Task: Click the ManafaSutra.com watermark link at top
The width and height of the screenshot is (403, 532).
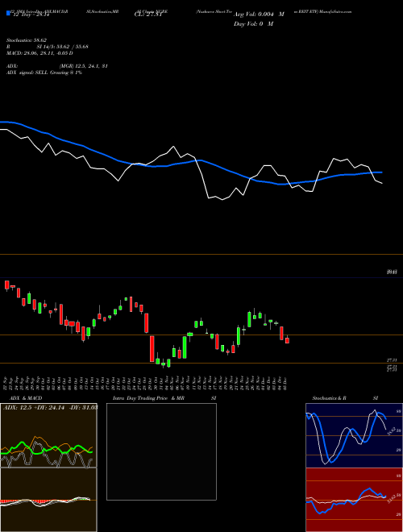Action: click(x=335, y=11)
